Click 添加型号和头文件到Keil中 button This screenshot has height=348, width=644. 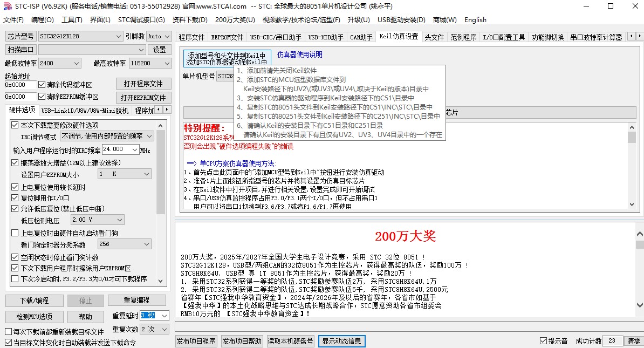(x=227, y=58)
